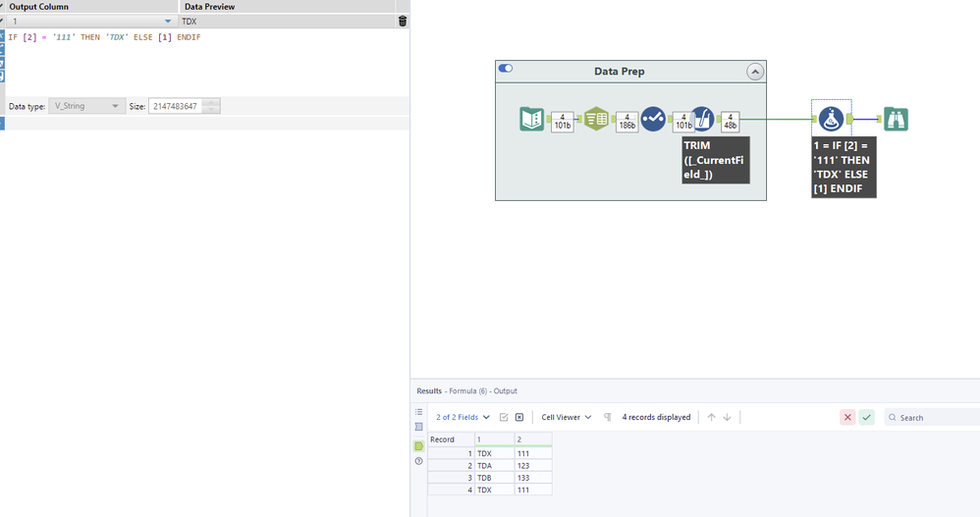Switch Results to metadata view icon

pos(418,427)
